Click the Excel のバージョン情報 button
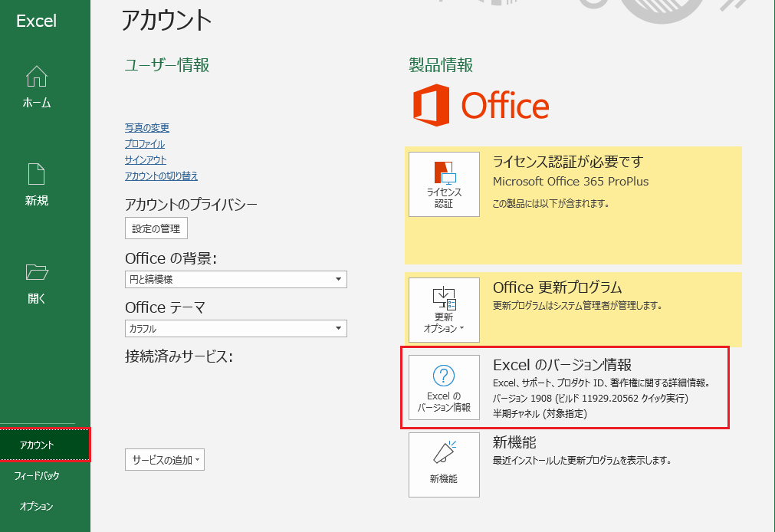 (444, 388)
